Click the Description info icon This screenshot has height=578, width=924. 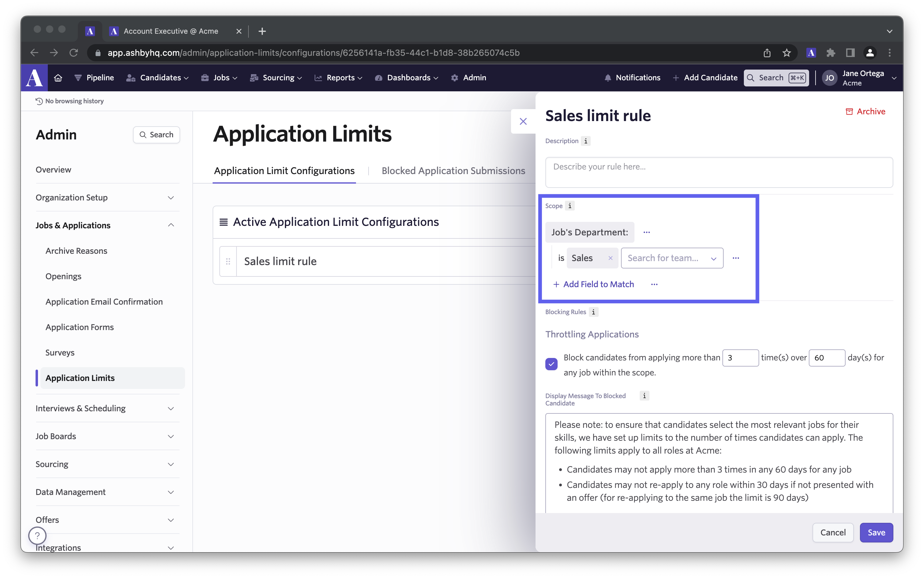click(585, 141)
